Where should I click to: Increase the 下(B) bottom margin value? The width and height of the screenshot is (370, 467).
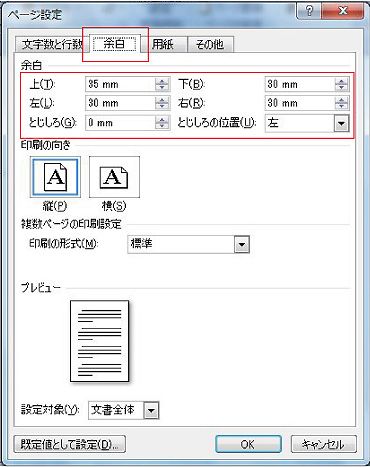point(341,81)
